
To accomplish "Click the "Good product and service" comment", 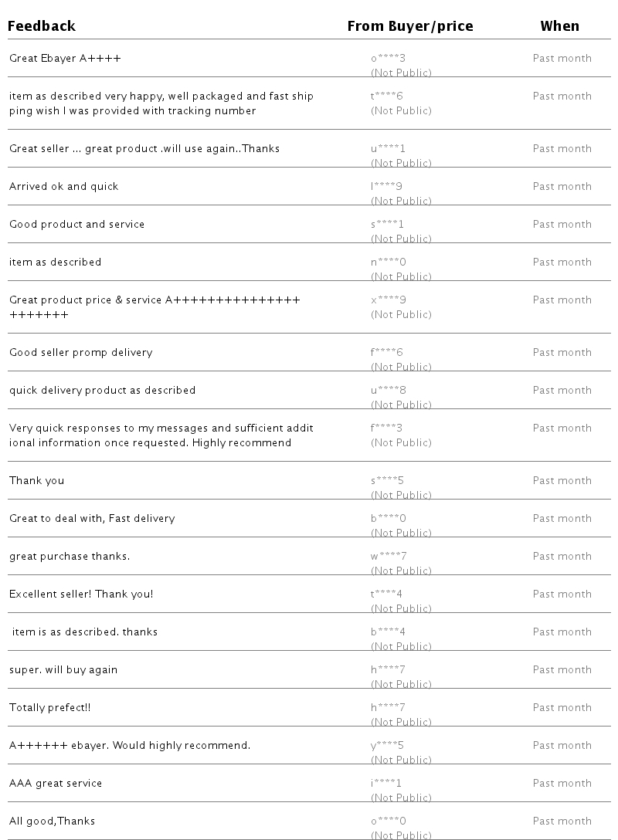I will (x=77, y=225).
